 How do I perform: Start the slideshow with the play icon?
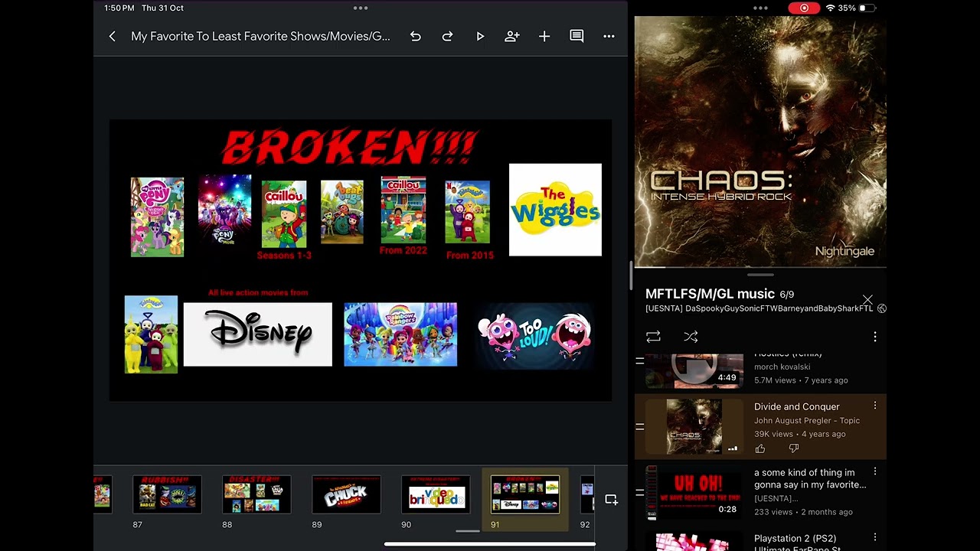coord(480,36)
